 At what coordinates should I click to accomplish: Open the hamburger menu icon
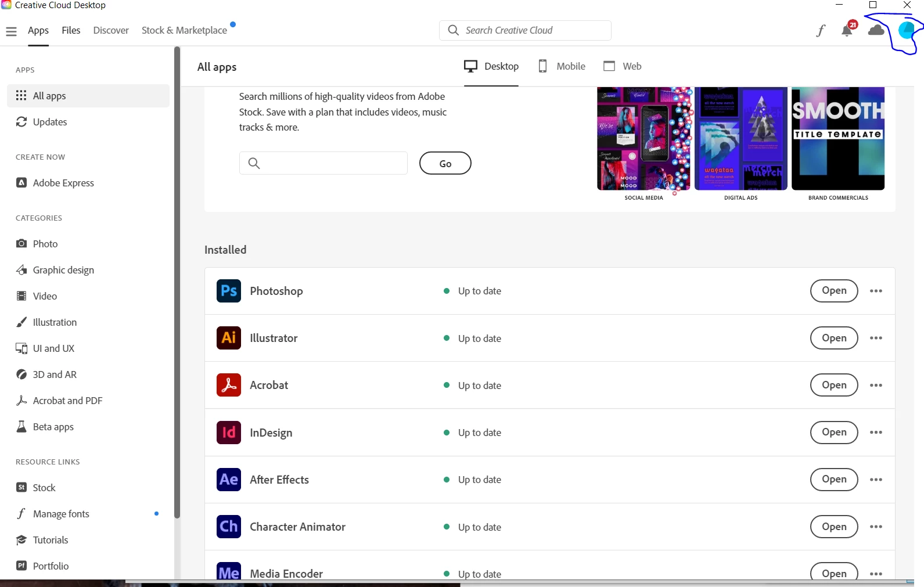click(x=11, y=31)
